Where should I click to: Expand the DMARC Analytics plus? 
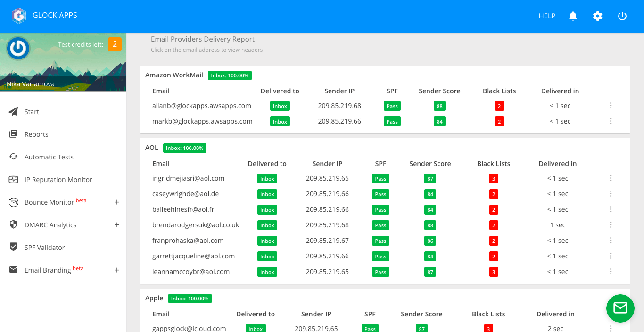[117, 225]
